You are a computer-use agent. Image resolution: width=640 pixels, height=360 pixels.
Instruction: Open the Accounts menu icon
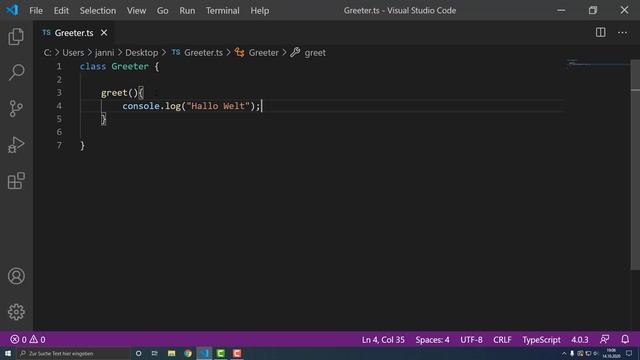[x=16, y=276]
